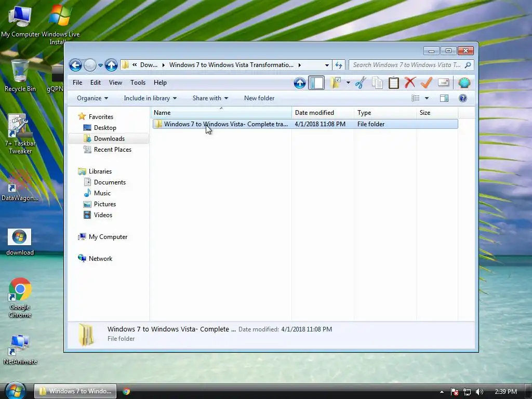
Task: Click the Paste clipboard toolbar icon
Action: coord(394,83)
